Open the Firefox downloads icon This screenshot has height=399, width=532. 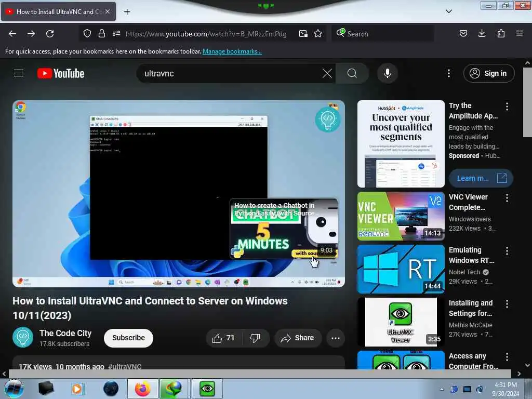[x=482, y=33]
